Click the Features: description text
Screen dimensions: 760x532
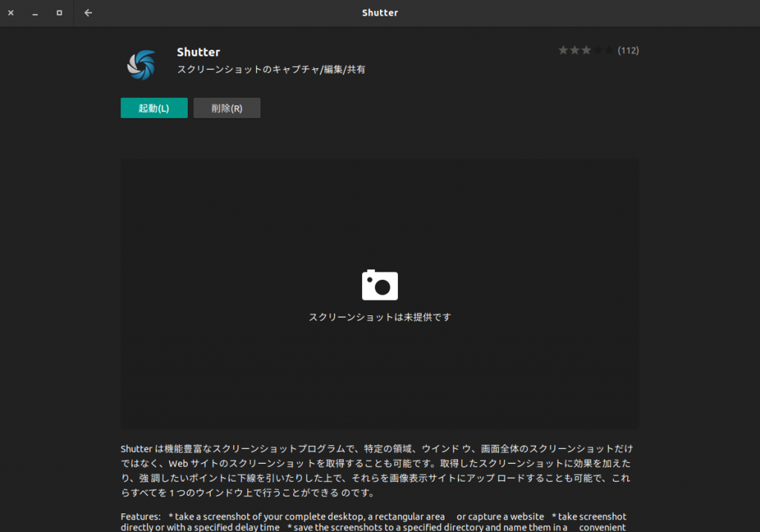pos(374,522)
